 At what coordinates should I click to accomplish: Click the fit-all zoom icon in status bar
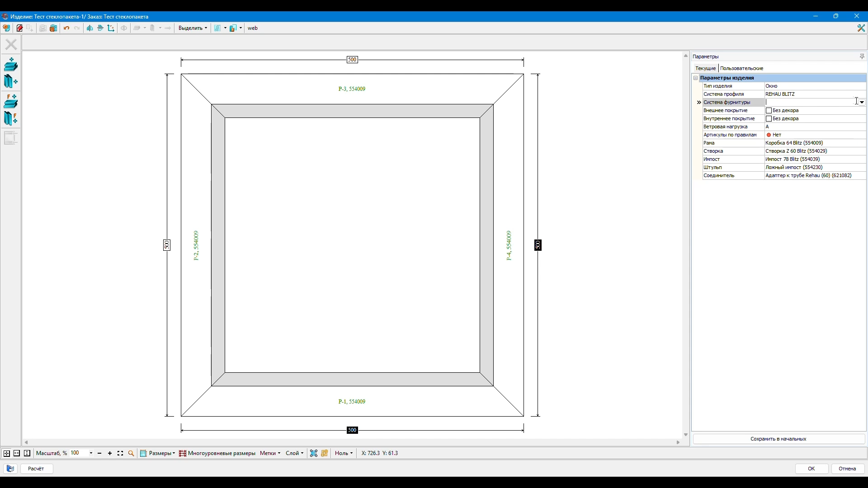click(x=6, y=453)
